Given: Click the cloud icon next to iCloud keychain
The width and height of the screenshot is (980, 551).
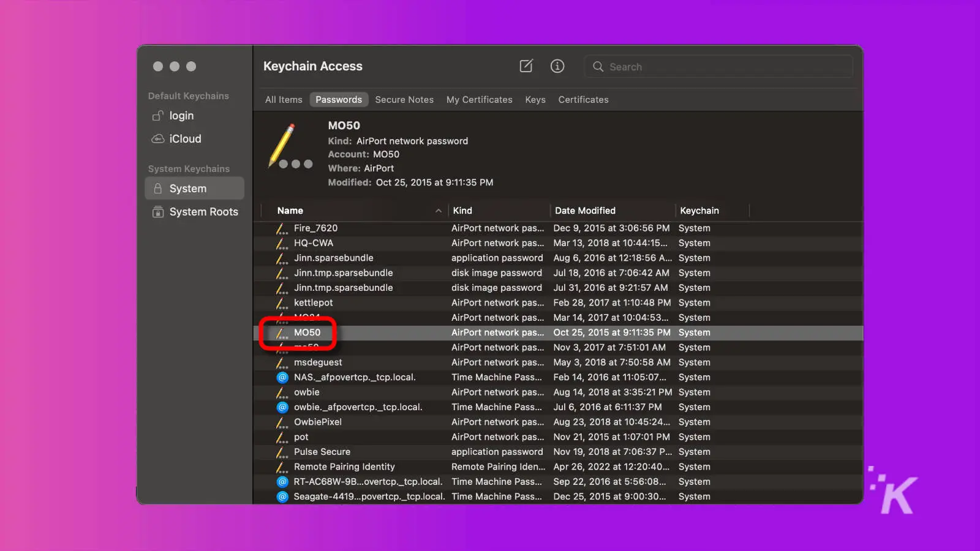Looking at the screenshot, I should [158, 139].
